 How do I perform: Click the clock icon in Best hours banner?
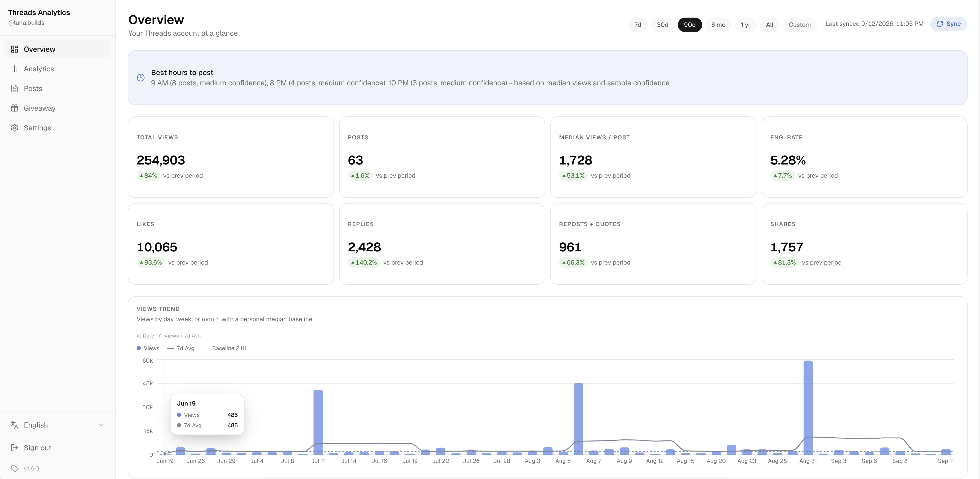(141, 78)
